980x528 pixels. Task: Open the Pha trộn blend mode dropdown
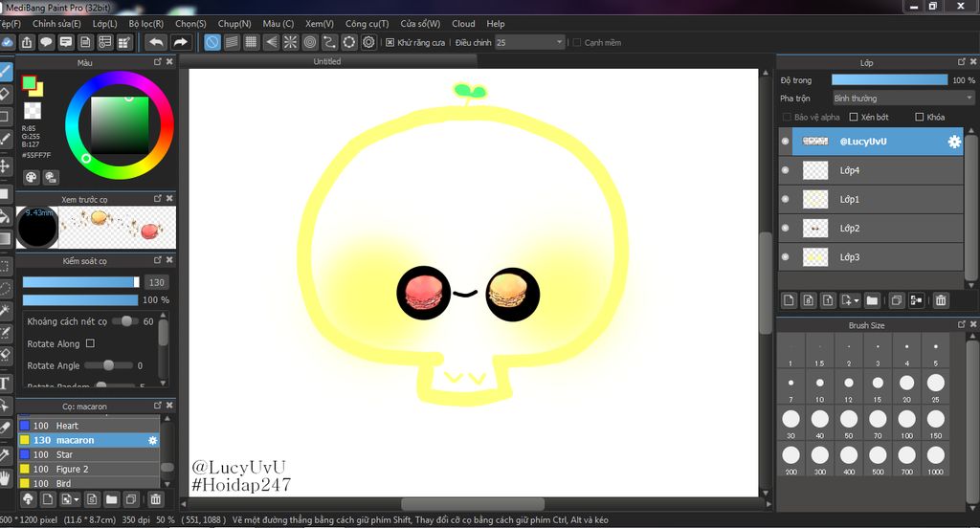(903, 99)
